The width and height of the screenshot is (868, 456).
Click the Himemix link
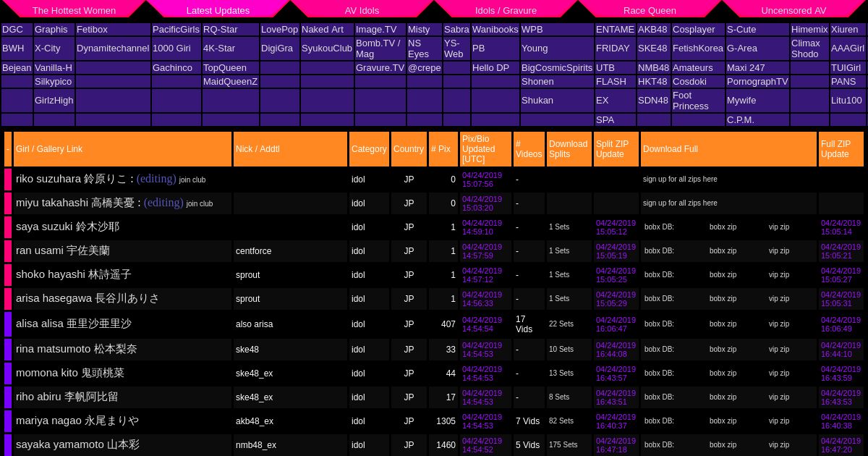click(809, 30)
